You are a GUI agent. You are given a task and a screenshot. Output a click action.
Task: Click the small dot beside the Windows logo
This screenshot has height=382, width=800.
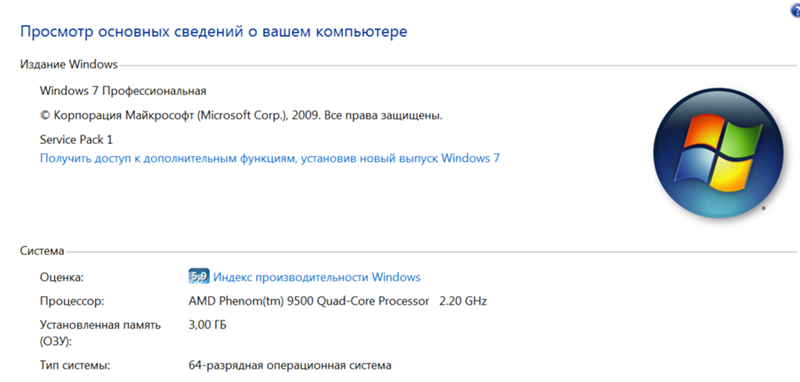pos(763,208)
